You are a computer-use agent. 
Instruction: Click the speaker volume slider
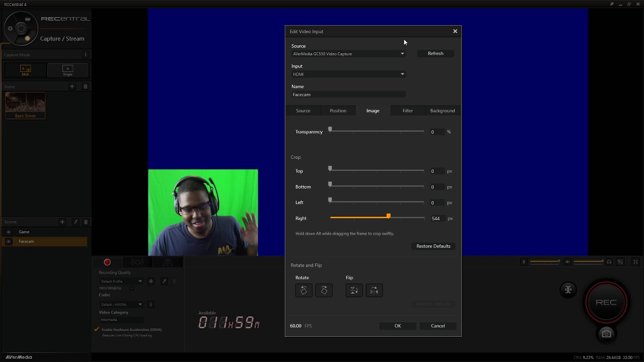(589, 261)
